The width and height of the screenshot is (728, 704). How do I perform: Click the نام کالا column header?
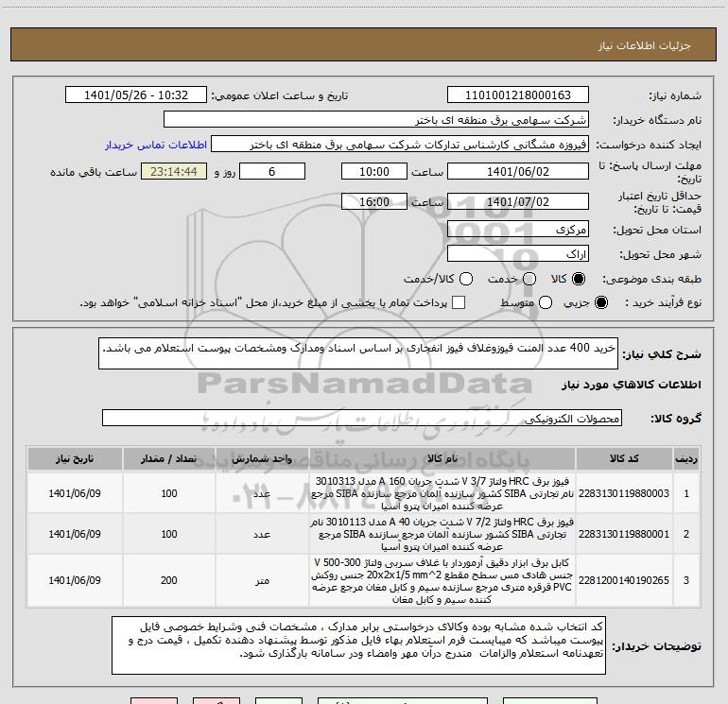coord(442,459)
